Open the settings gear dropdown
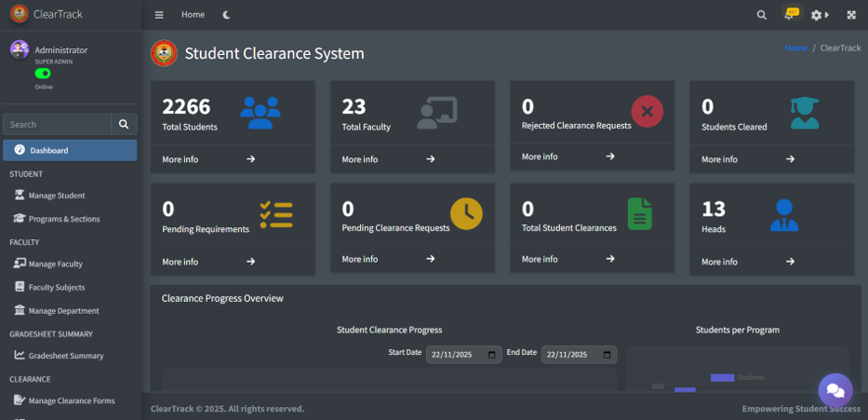Image resolution: width=868 pixels, height=420 pixels. pos(820,15)
